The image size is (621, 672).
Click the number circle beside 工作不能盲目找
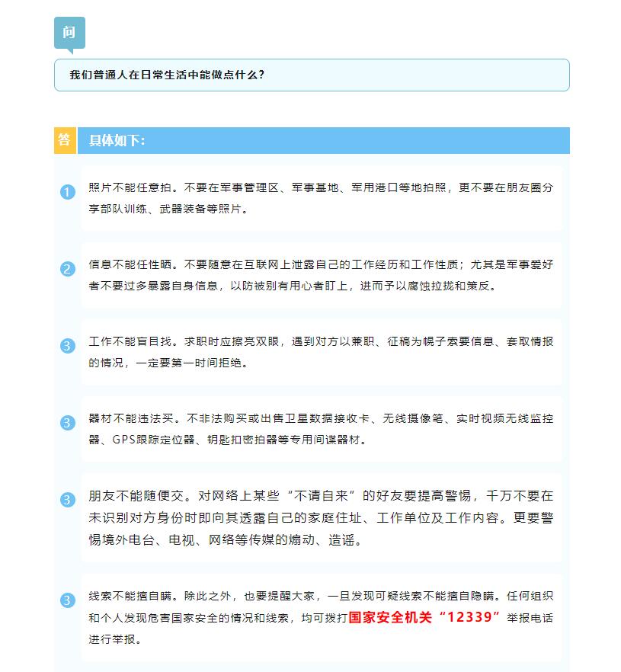67,346
